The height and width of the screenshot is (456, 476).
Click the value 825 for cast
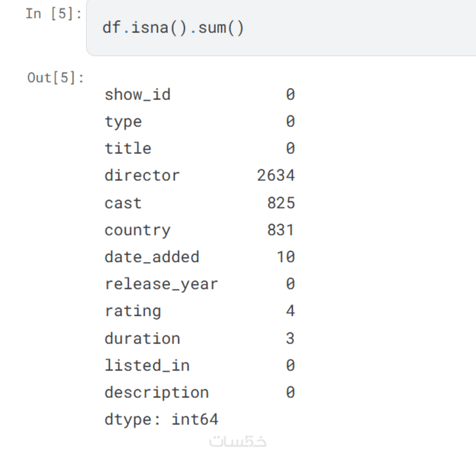click(281, 203)
